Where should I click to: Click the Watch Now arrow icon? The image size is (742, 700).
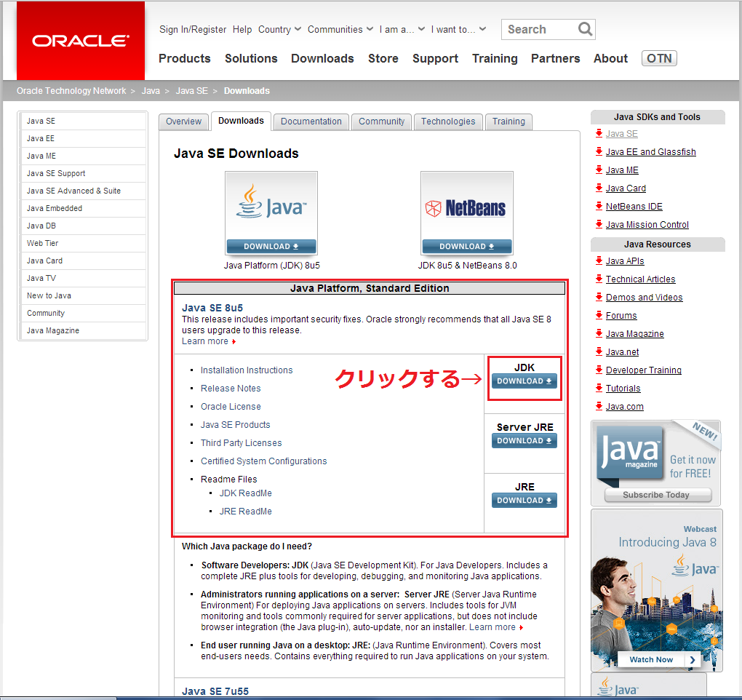693,660
